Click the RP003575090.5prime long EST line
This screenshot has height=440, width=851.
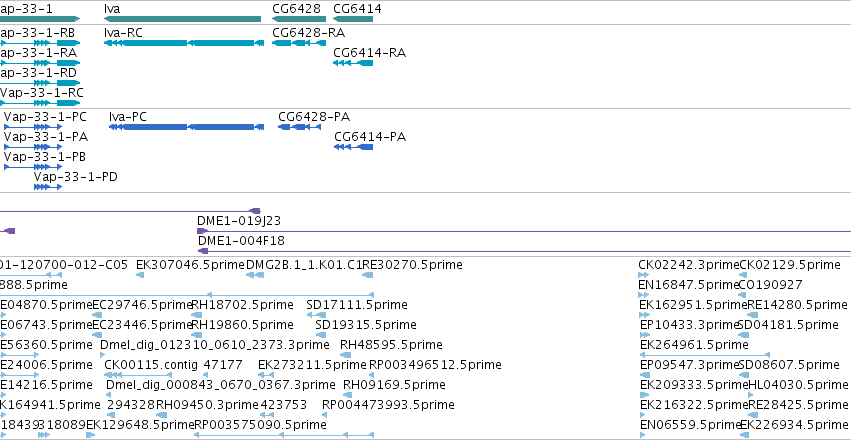[284, 435]
